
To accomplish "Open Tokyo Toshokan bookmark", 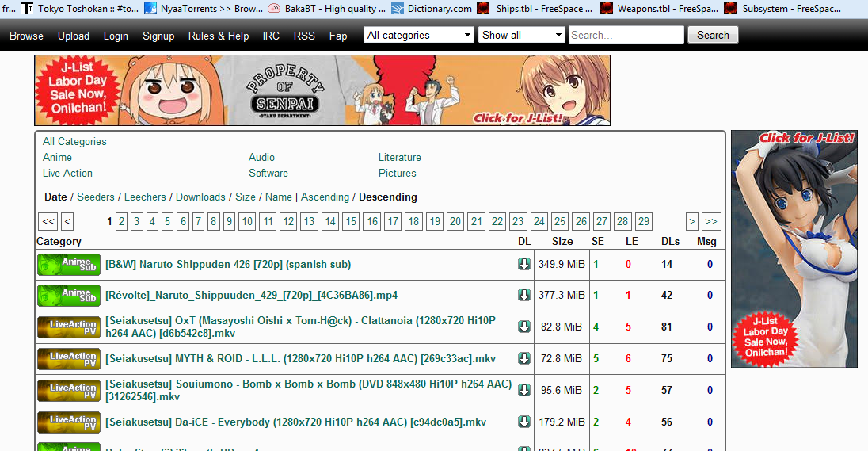I will click(x=80, y=8).
